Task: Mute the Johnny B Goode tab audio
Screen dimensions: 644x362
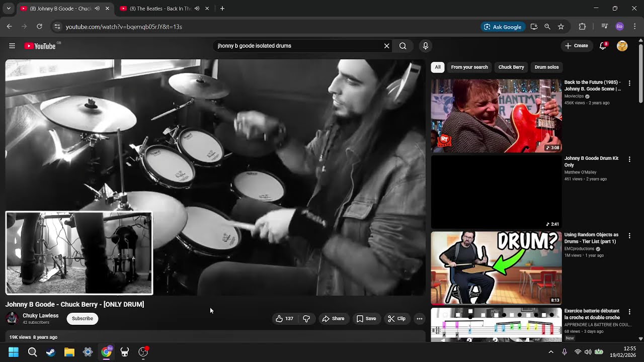Action: [97, 9]
